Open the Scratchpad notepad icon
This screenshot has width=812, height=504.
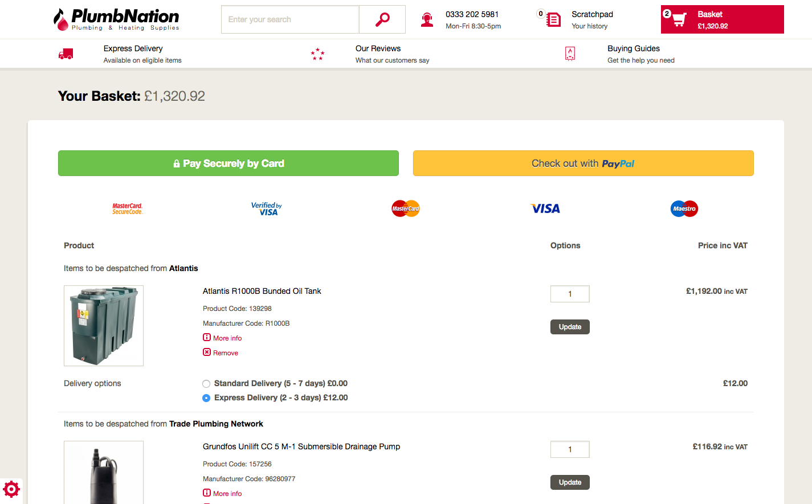(x=553, y=20)
